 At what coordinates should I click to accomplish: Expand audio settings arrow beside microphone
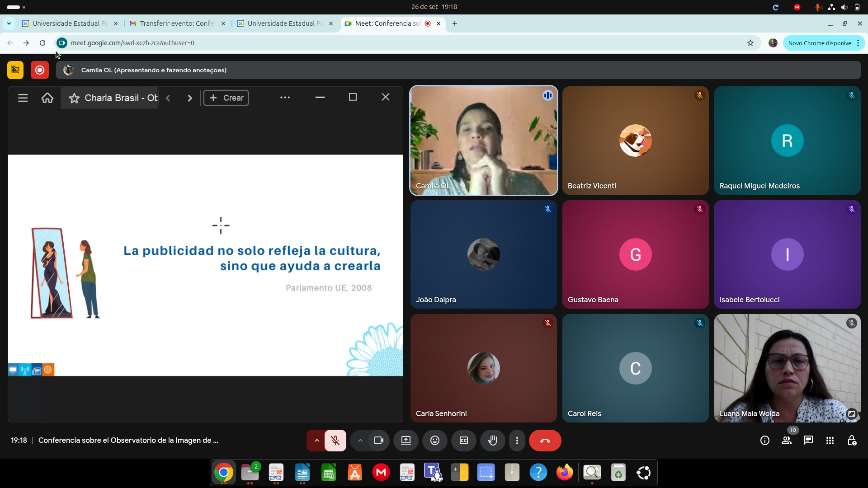316,441
